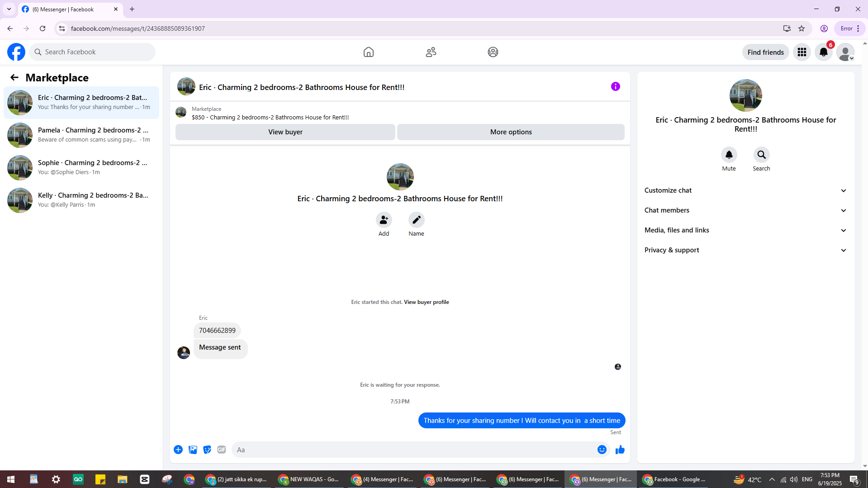868x488 pixels.
Task: Send a thumbs-up like
Action: point(620,450)
